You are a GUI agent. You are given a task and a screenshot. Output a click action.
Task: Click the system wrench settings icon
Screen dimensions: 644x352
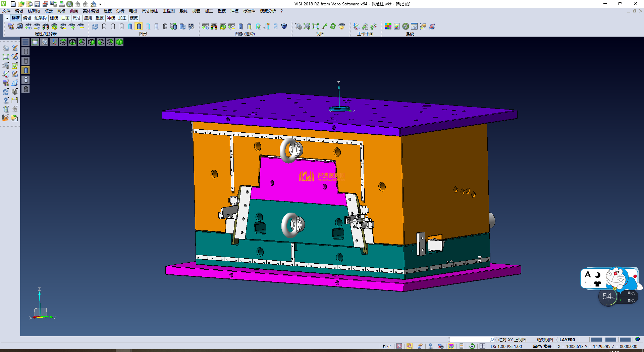click(x=406, y=26)
